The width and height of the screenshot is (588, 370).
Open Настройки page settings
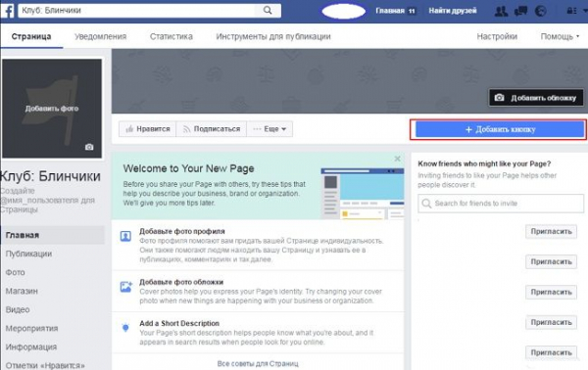pyautogui.click(x=497, y=36)
